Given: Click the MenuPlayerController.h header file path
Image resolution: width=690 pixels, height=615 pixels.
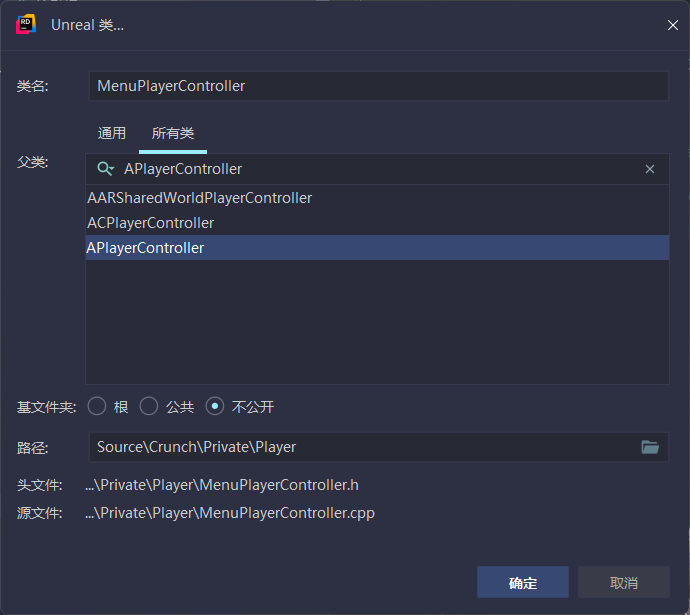Looking at the screenshot, I should coord(222,485).
